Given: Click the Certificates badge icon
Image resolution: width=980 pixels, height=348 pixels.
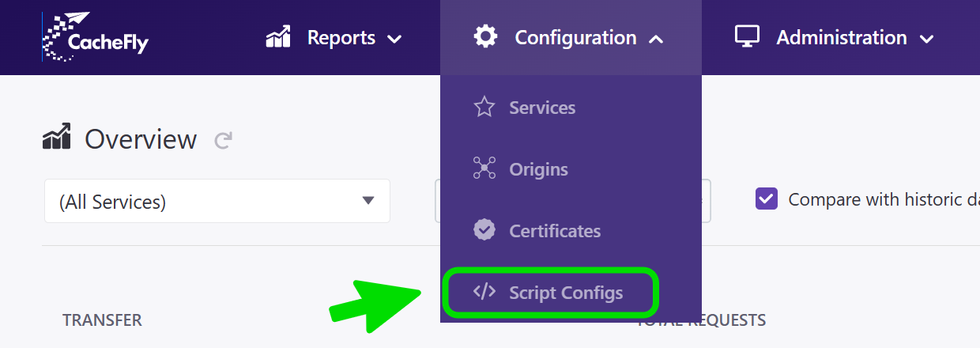Looking at the screenshot, I should (x=484, y=230).
